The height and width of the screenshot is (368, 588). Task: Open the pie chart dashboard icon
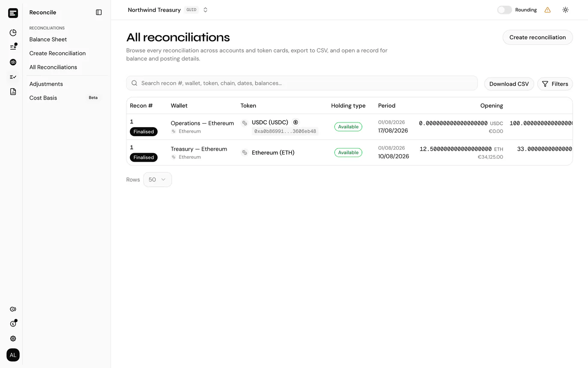coord(13,33)
